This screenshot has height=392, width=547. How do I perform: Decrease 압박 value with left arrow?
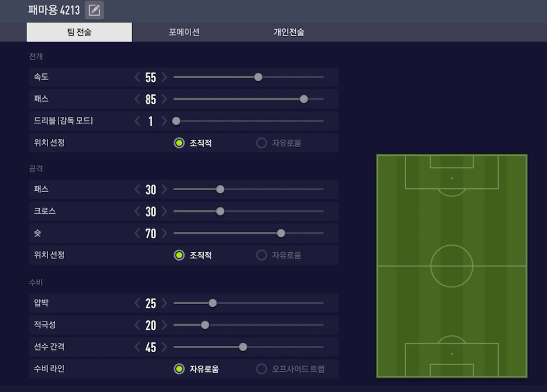(x=137, y=303)
